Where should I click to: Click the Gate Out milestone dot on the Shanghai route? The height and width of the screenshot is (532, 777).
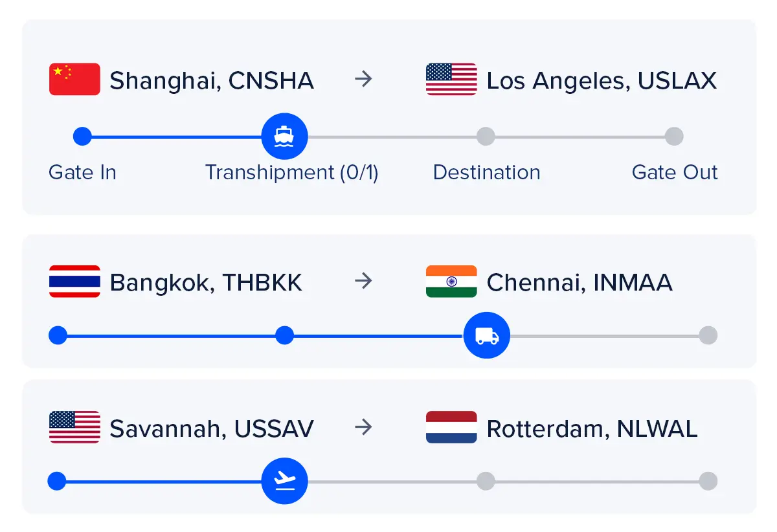click(x=675, y=136)
